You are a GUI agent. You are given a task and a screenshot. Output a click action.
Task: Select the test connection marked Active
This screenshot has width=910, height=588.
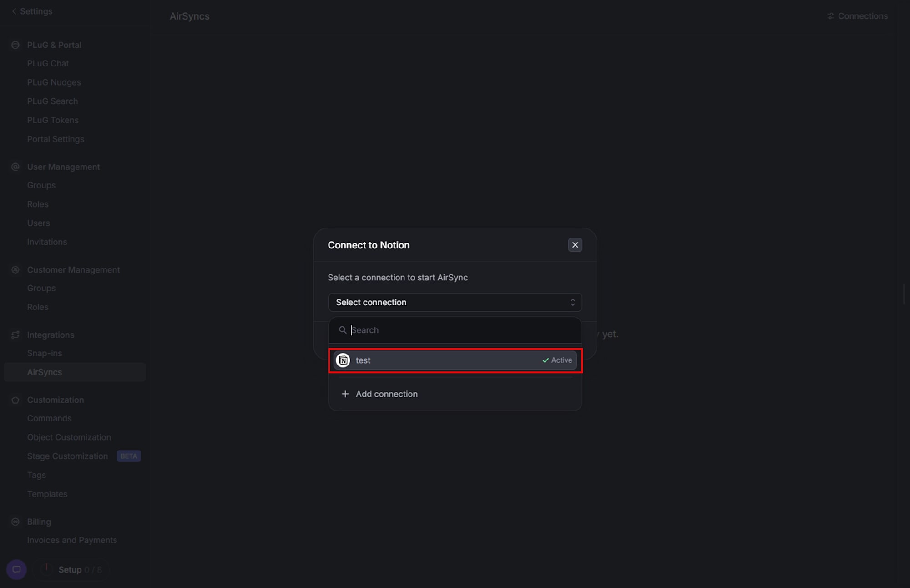[455, 360]
